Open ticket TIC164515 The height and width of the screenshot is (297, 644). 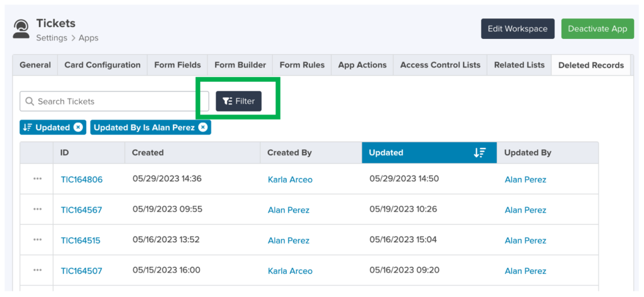80,240
